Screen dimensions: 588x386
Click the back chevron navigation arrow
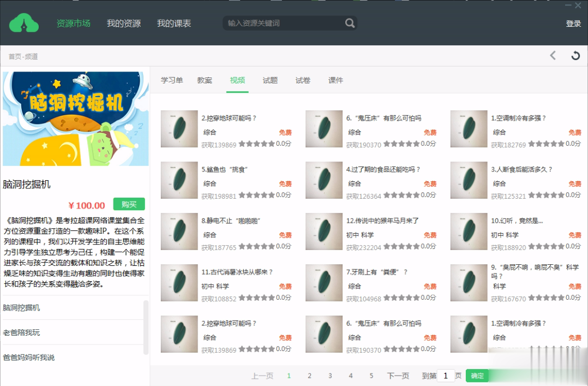click(x=553, y=55)
